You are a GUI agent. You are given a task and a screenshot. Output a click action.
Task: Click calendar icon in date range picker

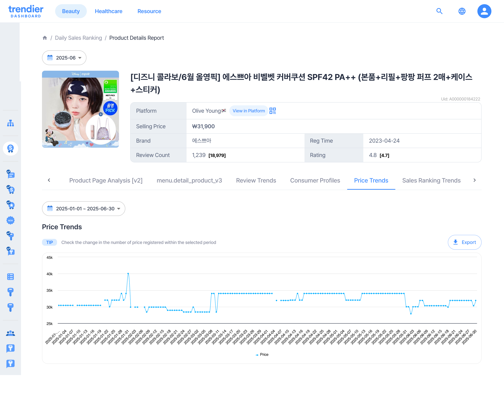[x=50, y=208]
